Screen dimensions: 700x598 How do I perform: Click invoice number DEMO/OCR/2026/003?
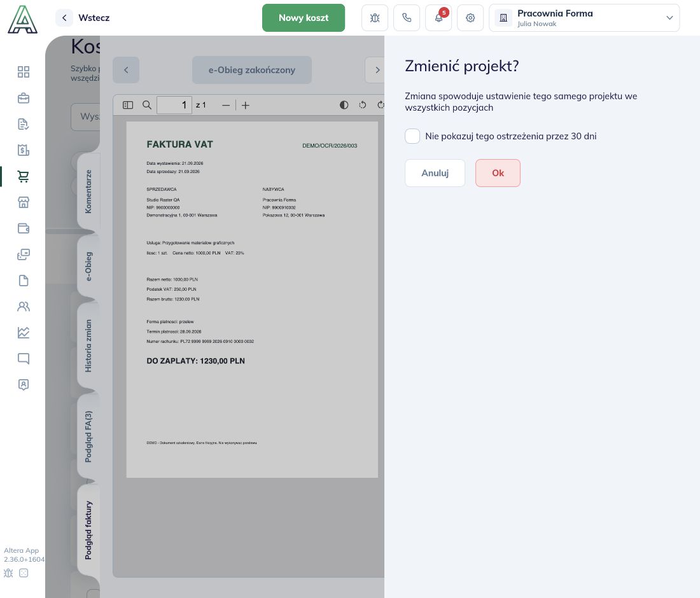click(x=330, y=146)
